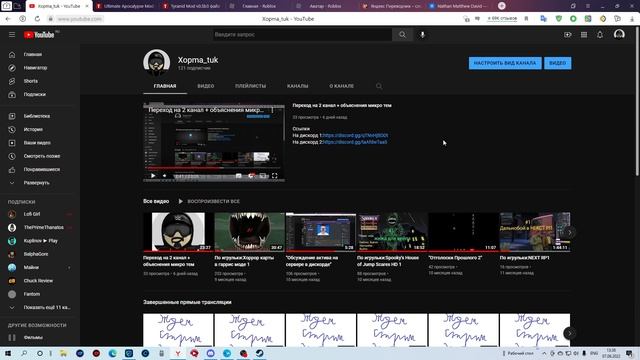Open featured video three-dot menu
Screen dimensions: 640x360
272,110
